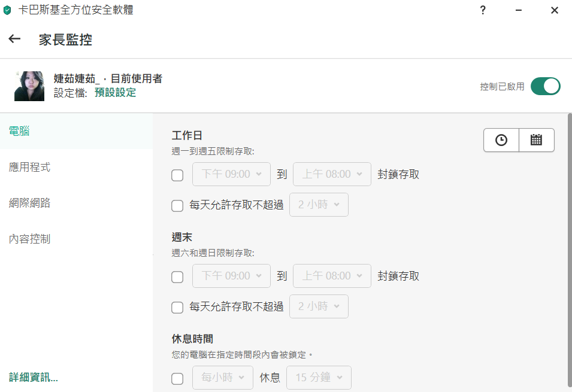The height and width of the screenshot is (392, 572).
Task: Click the user profile avatar picture
Action: pyautogui.click(x=29, y=86)
